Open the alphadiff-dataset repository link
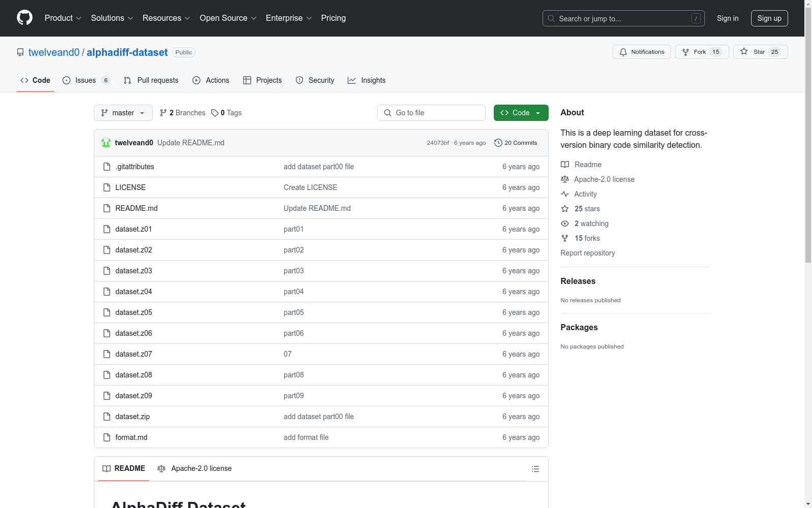The image size is (812, 508). (x=127, y=52)
